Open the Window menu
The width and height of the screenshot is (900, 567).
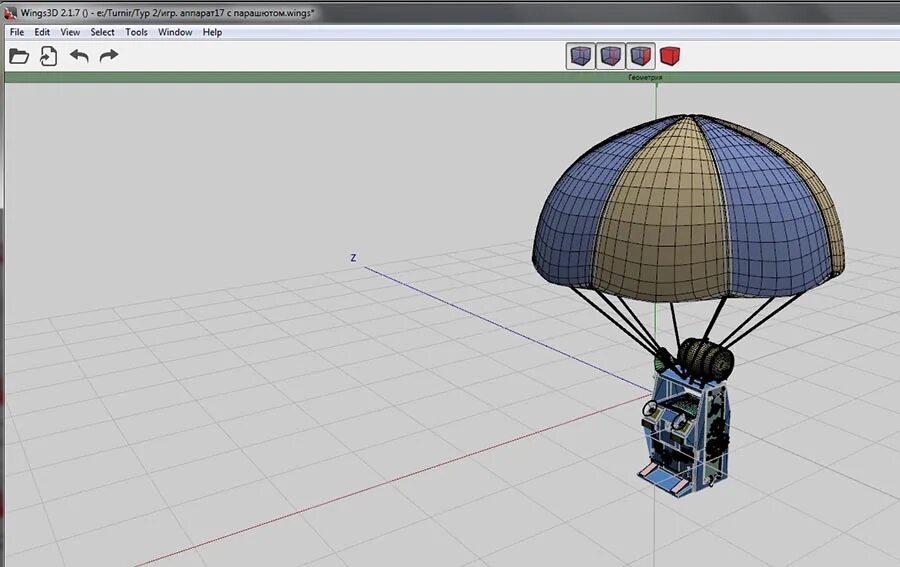coord(175,32)
